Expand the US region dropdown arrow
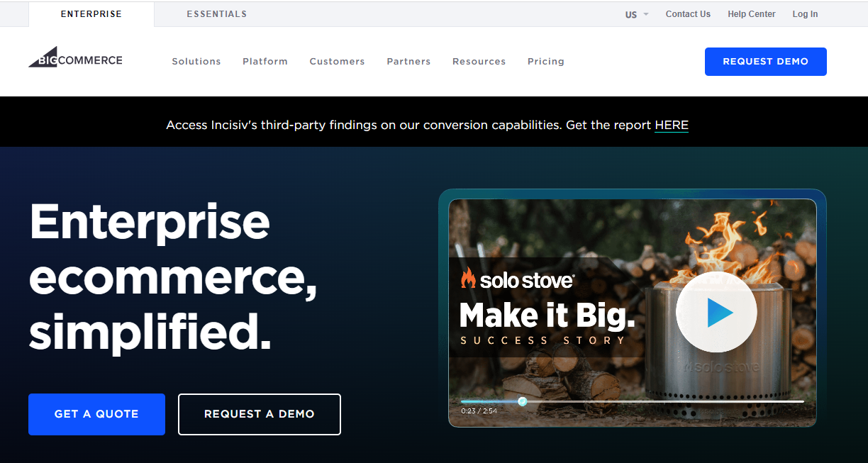The width and height of the screenshot is (868, 463). [x=646, y=15]
